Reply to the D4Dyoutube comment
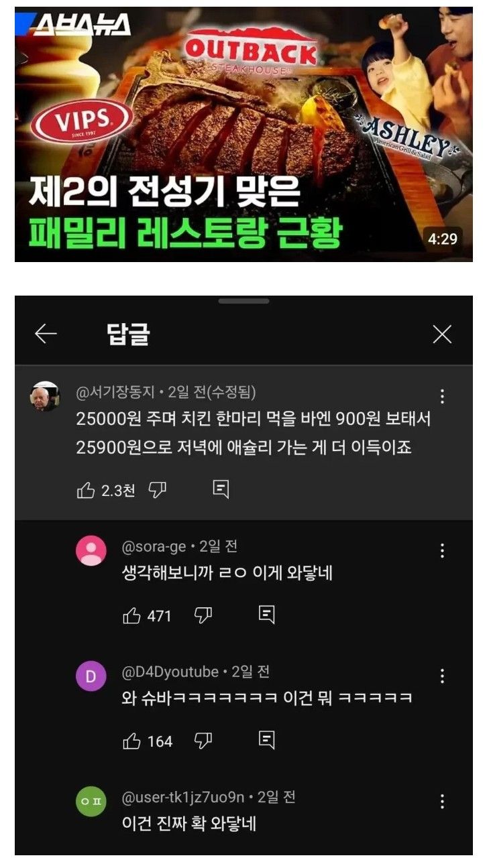Screen dimensions: 489x868 [x=266, y=740]
